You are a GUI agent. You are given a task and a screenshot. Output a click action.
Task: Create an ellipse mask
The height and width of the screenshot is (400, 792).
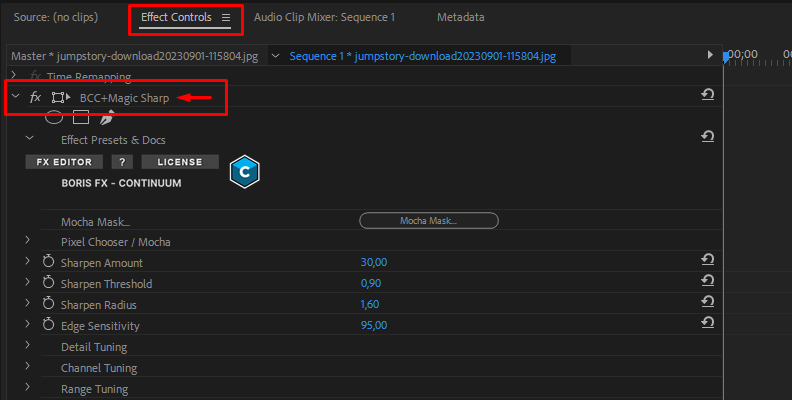tap(54, 117)
